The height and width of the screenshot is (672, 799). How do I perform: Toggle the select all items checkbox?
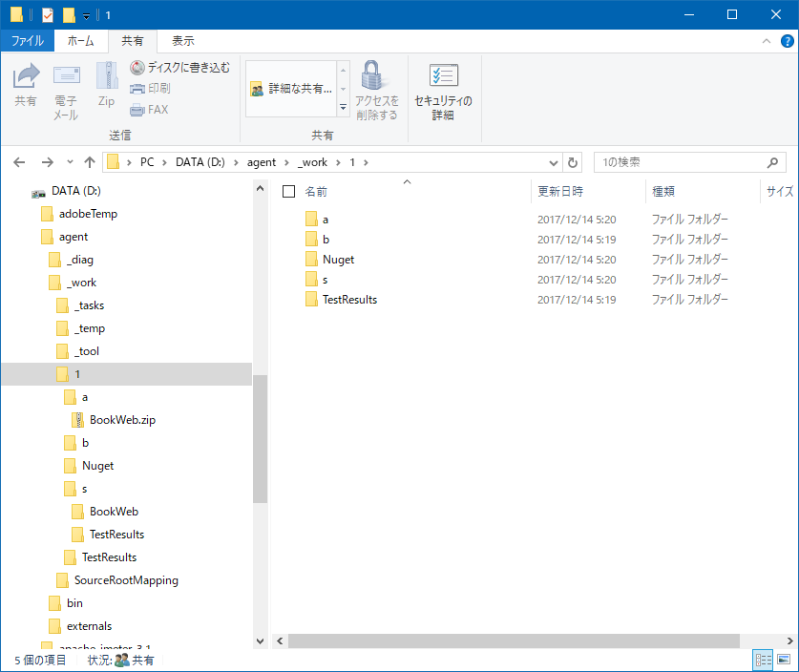(289, 192)
